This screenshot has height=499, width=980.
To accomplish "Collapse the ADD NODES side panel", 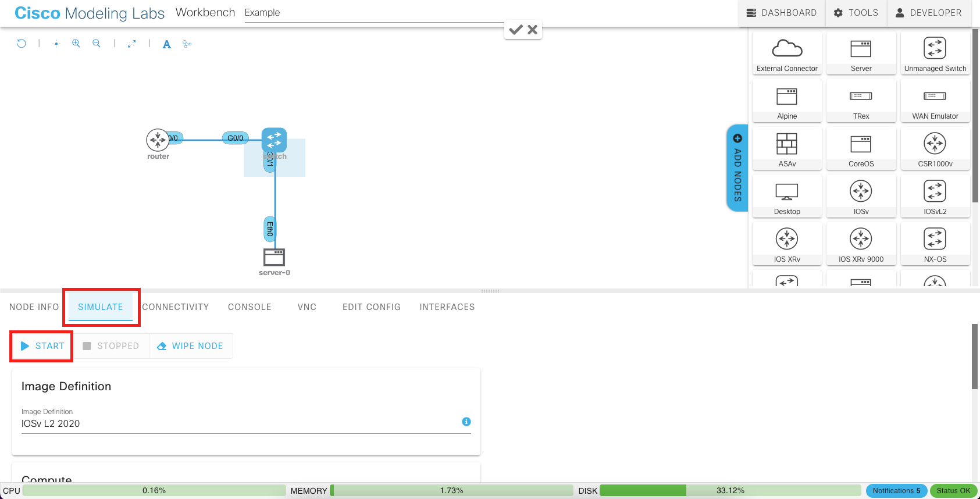I will click(x=737, y=168).
